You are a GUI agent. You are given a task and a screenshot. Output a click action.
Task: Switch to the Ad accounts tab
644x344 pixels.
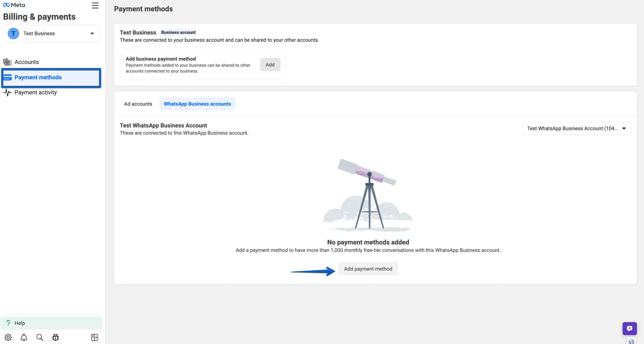(x=138, y=104)
